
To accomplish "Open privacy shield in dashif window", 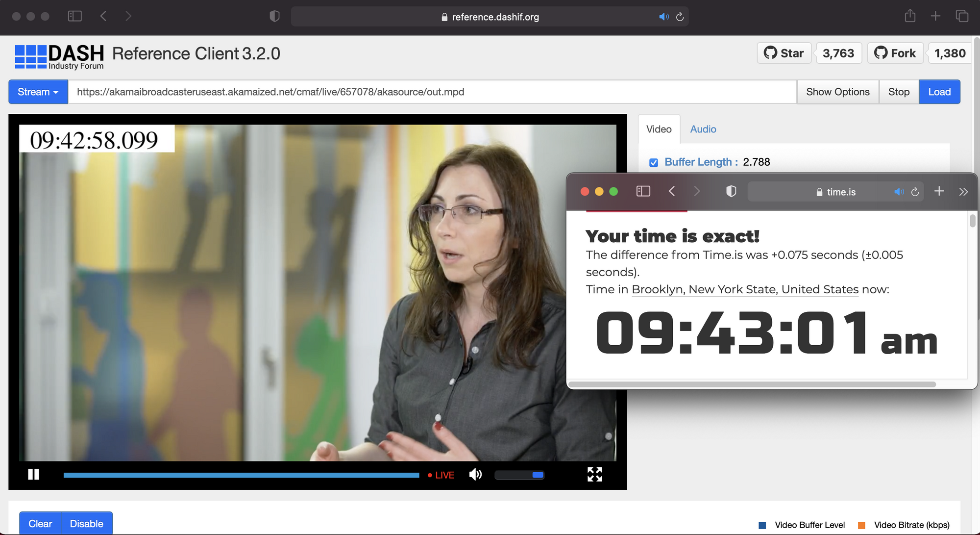I will click(x=274, y=16).
